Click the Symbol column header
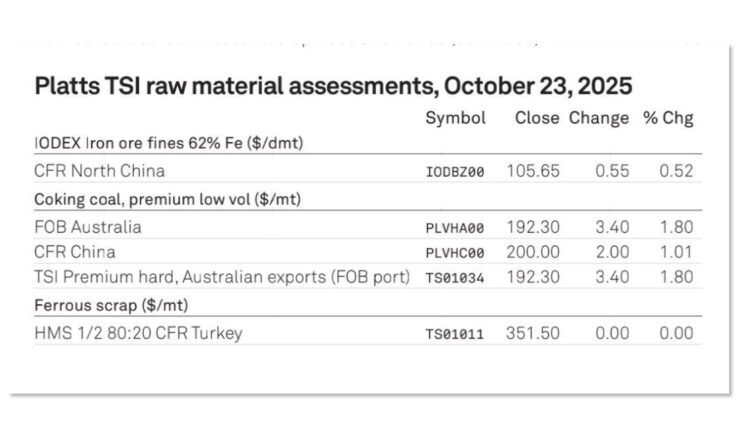Screen dimensions: 750x430 (455, 118)
